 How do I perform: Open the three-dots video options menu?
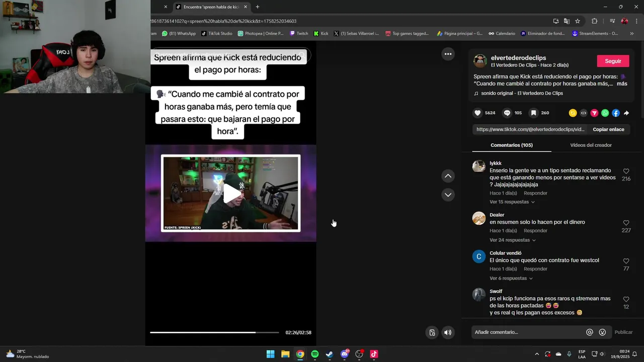(448, 54)
